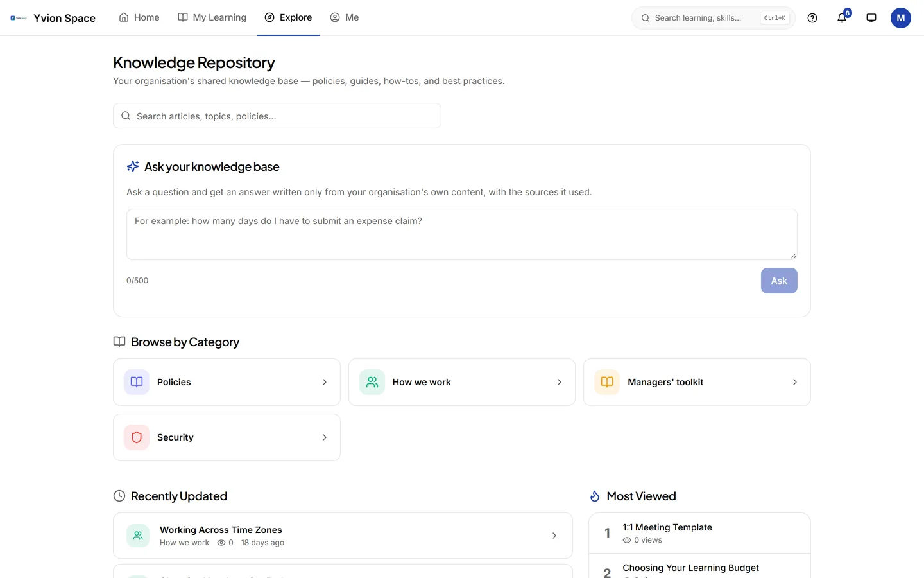Image resolution: width=924 pixels, height=578 pixels.
Task: Open Choosing Your Learning Budget article
Action: 690,568
